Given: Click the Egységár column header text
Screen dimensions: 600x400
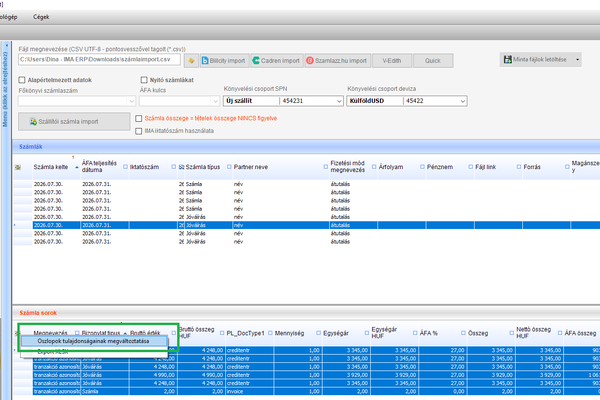Looking at the screenshot, I should 336,333.
